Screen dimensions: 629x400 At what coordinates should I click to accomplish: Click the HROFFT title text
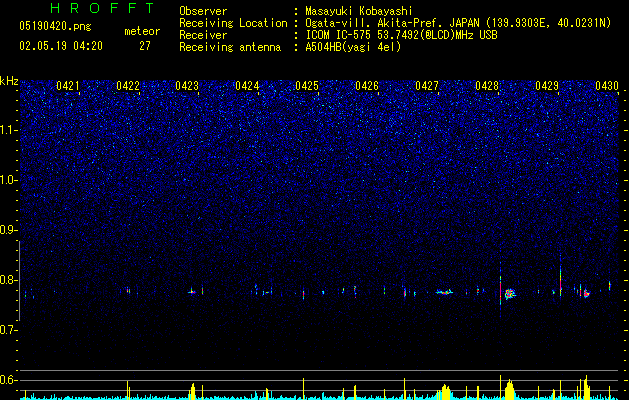point(102,8)
